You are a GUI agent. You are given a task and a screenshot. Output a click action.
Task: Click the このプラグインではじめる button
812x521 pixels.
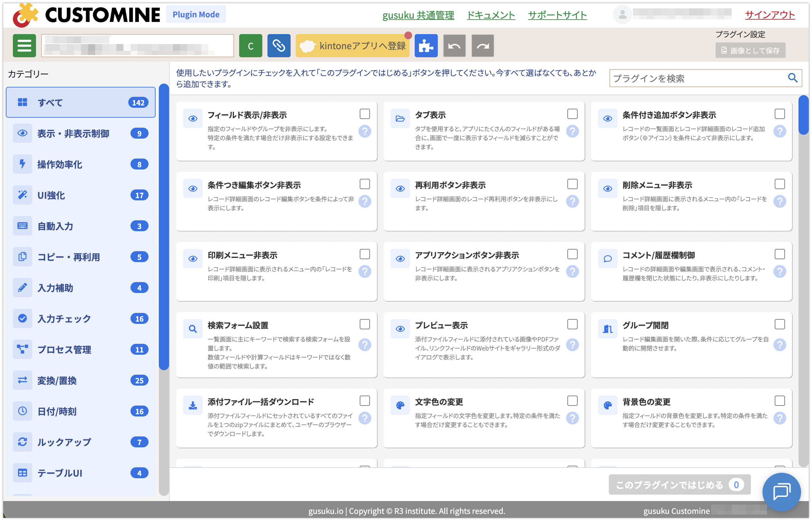pos(680,485)
